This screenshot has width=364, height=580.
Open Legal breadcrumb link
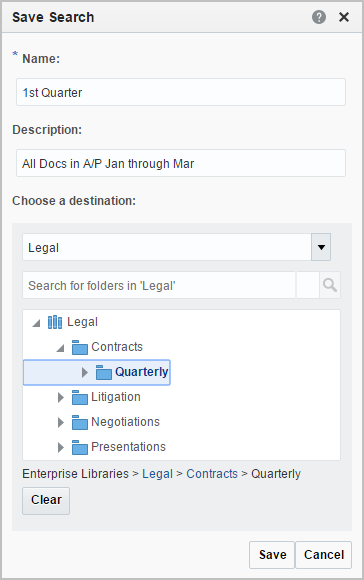(158, 474)
